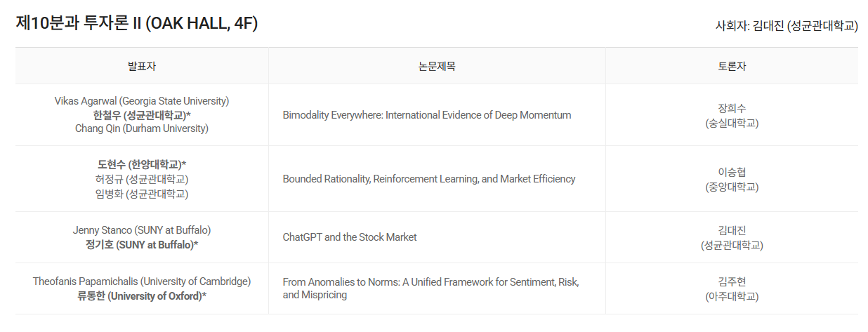Viewport: 868px width, 332px height.
Task: Open the Bounded Rationality, Reinforcement Learning paper
Action: coord(429,179)
